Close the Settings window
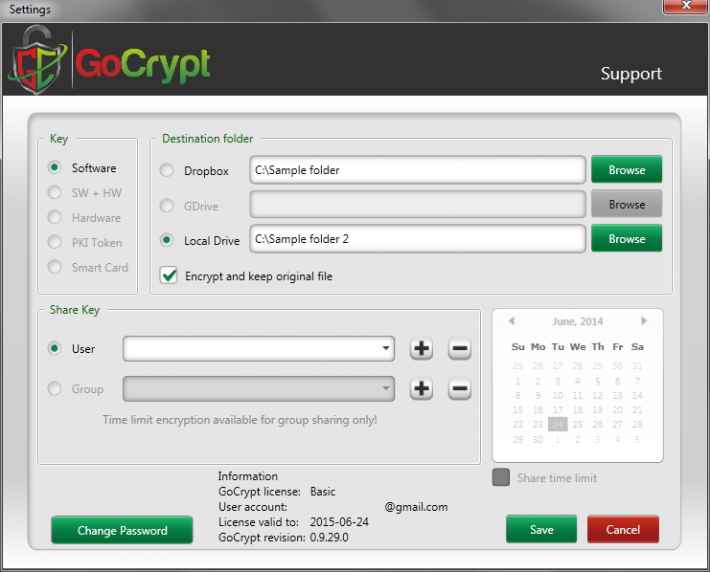The image size is (710, 572). click(x=686, y=6)
